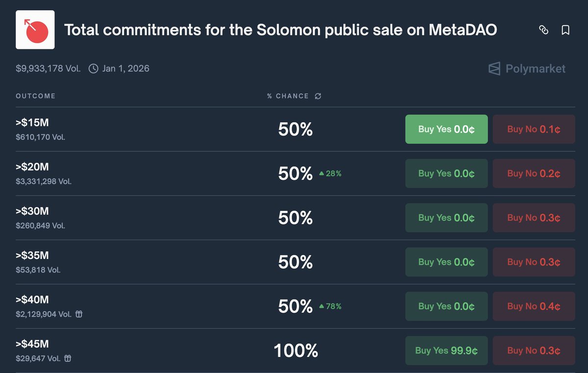Bookmark this Solomon public sale market
The image size is (588, 373).
(x=565, y=30)
